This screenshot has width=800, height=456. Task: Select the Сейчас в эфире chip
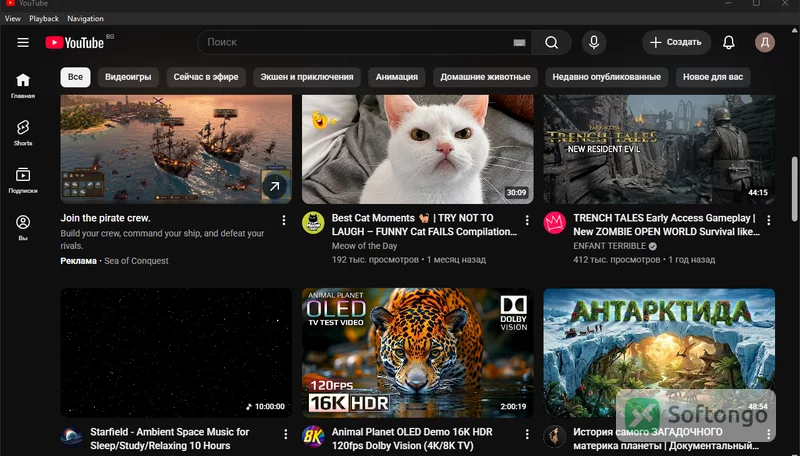pyautogui.click(x=206, y=77)
